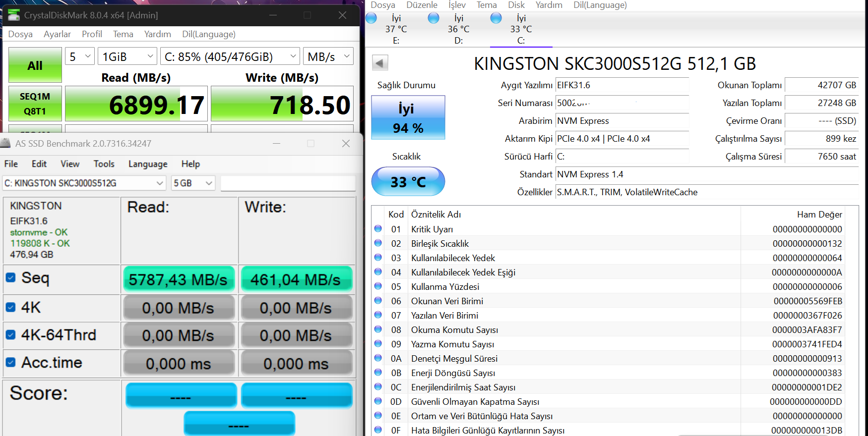868x436 pixels.
Task: Open Disk menu in CrystalDiskInfo
Action: click(x=516, y=5)
